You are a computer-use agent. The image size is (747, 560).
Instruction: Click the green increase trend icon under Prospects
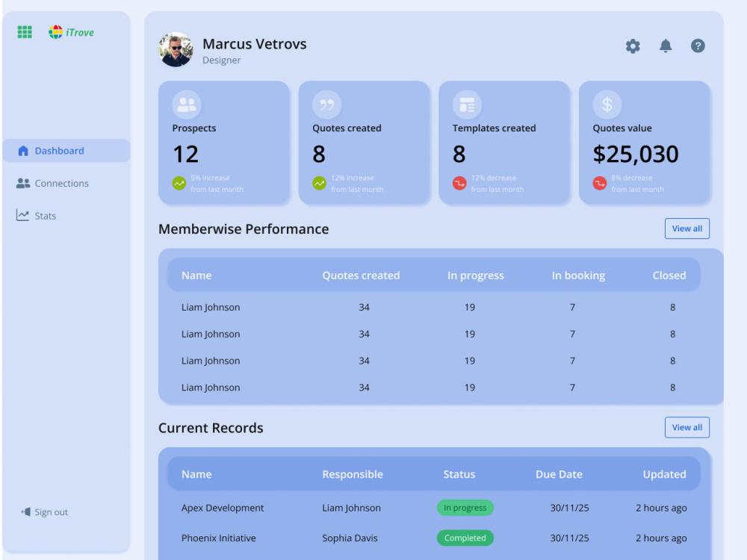point(179,183)
